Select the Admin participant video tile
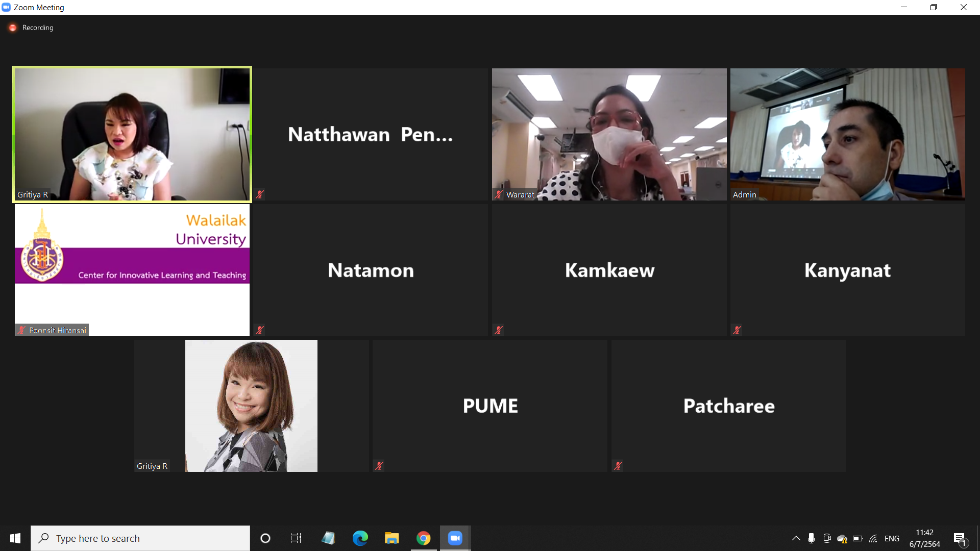The width and height of the screenshot is (980, 551). 847,134
